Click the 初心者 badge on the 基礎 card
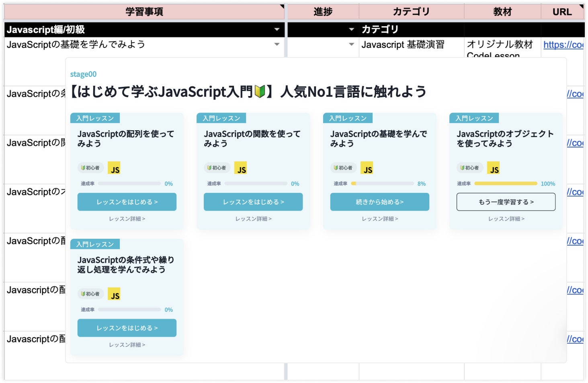Viewport: 588px width, 383px height. (344, 168)
